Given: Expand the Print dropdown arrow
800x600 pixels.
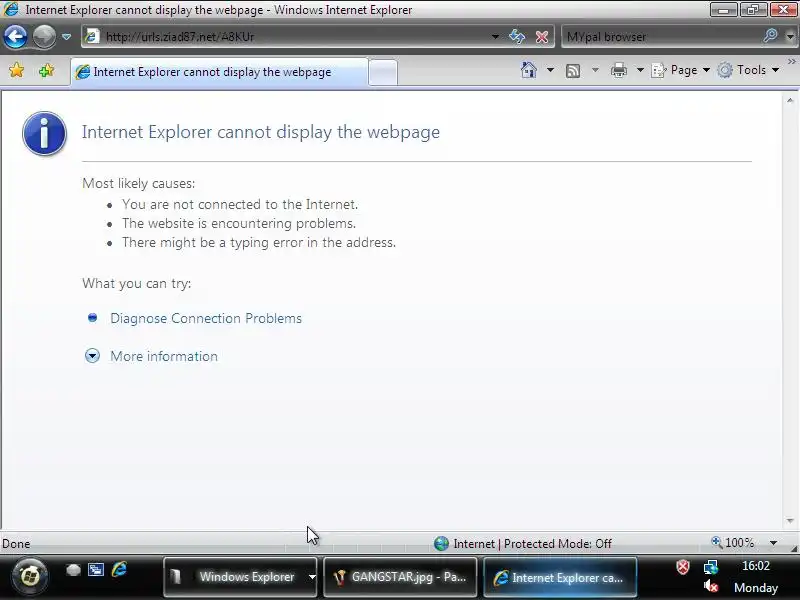Looking at the screenshot, I should pos(640,70).
